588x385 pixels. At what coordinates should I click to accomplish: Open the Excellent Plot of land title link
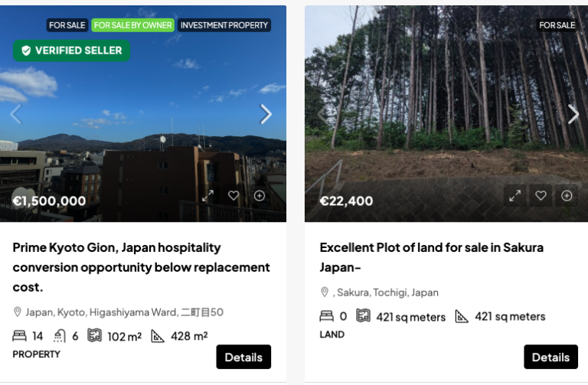[431, 257]
